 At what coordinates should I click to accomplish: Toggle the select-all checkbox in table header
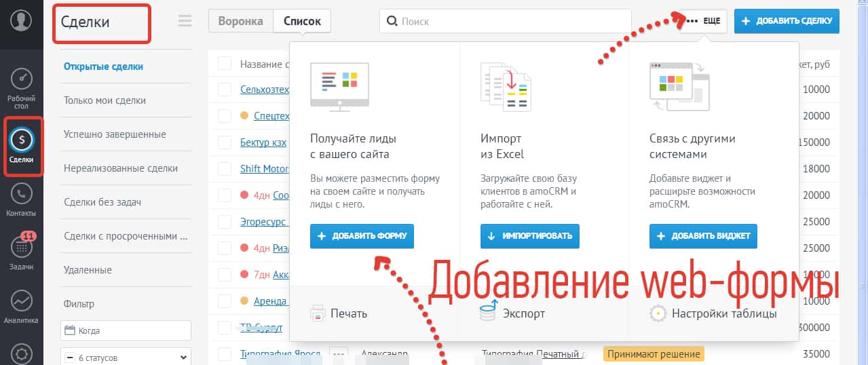[x=225, y=64]
